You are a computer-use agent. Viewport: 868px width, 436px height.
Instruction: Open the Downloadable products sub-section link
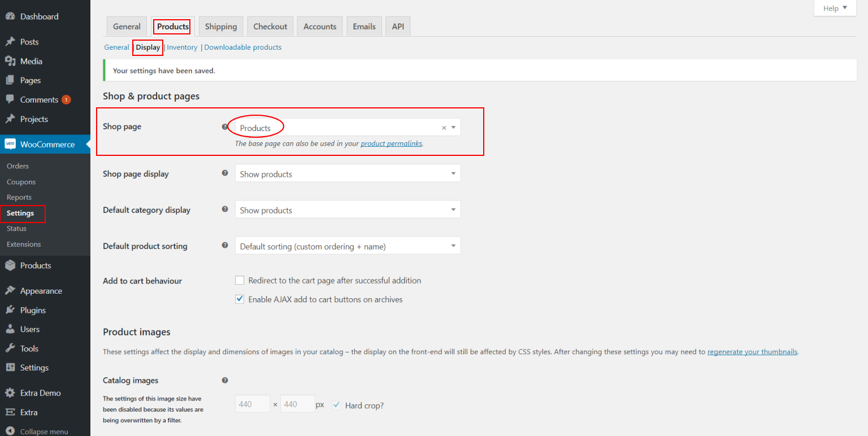tap(243, 47)
